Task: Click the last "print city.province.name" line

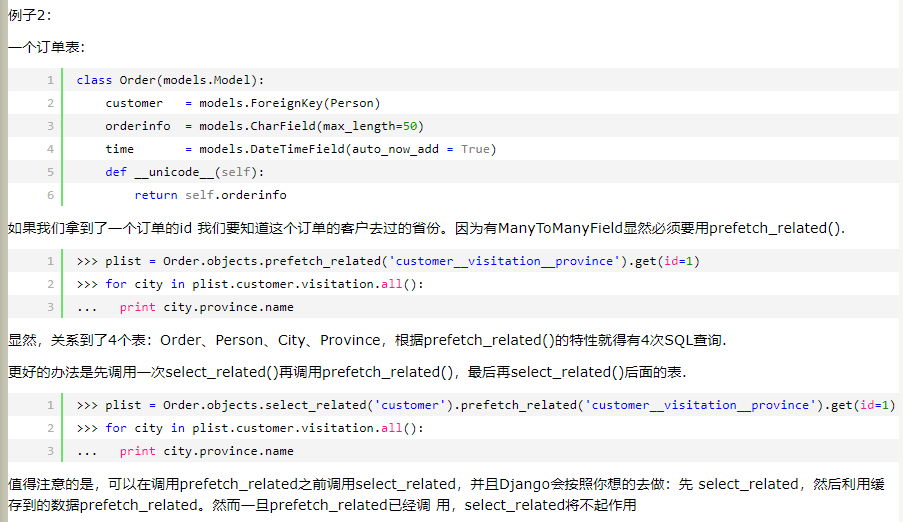Action: (x=185, y=451)
